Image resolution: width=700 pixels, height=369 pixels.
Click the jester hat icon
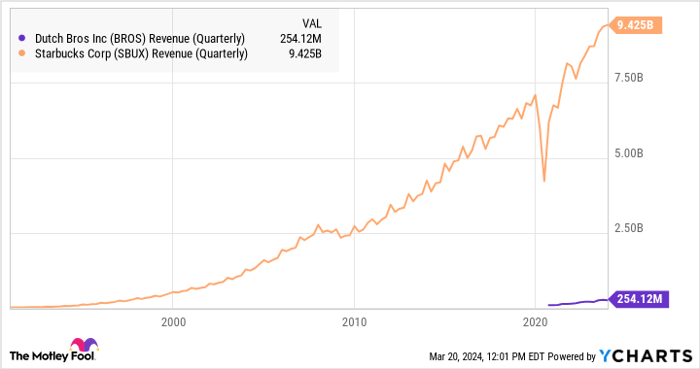(x=84, y=345)
